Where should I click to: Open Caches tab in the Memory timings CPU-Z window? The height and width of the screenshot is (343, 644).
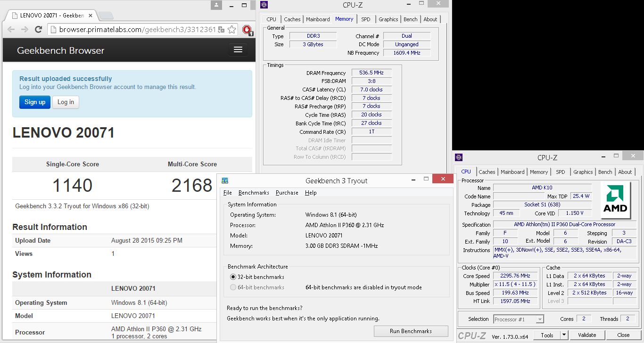pyautogui.click(x=292, y=19)
